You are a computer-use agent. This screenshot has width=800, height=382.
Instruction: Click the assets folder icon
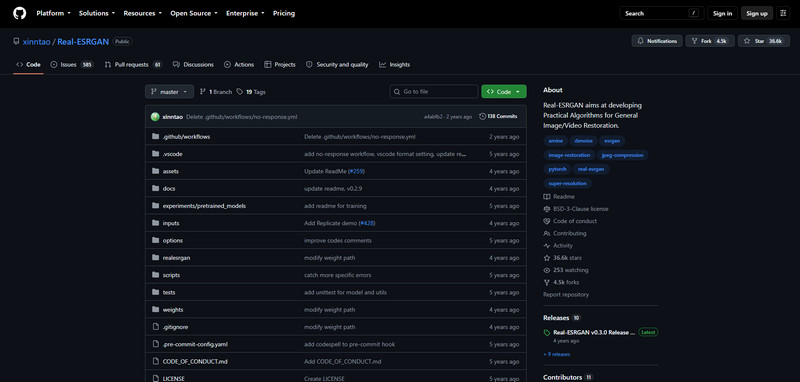click(156, 171)
